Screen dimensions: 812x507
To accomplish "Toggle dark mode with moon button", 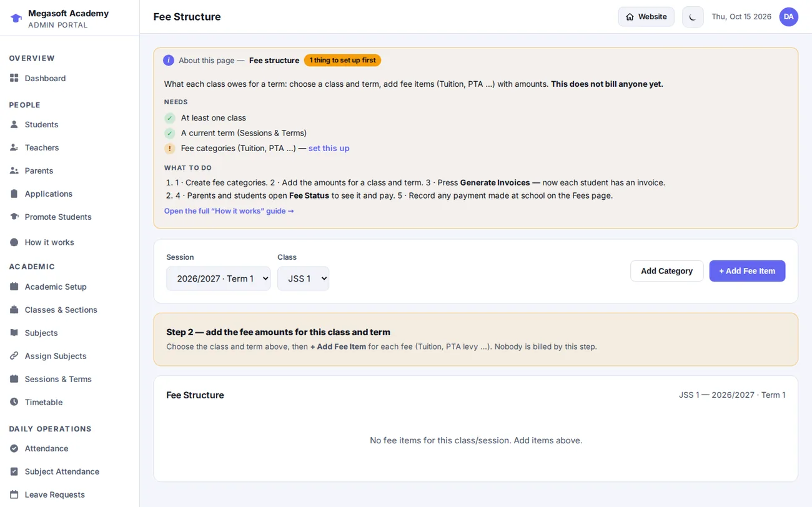I will coord(693,17).
